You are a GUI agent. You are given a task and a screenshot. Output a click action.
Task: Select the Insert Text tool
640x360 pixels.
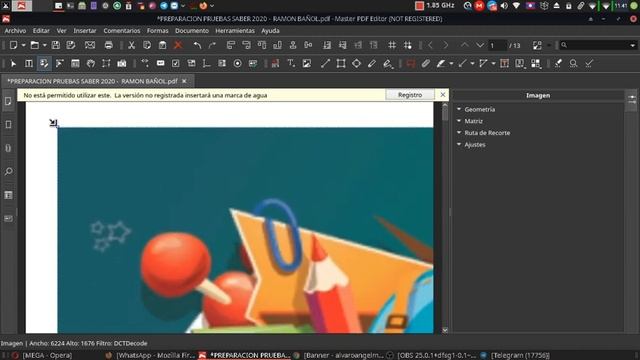point(291,64)
